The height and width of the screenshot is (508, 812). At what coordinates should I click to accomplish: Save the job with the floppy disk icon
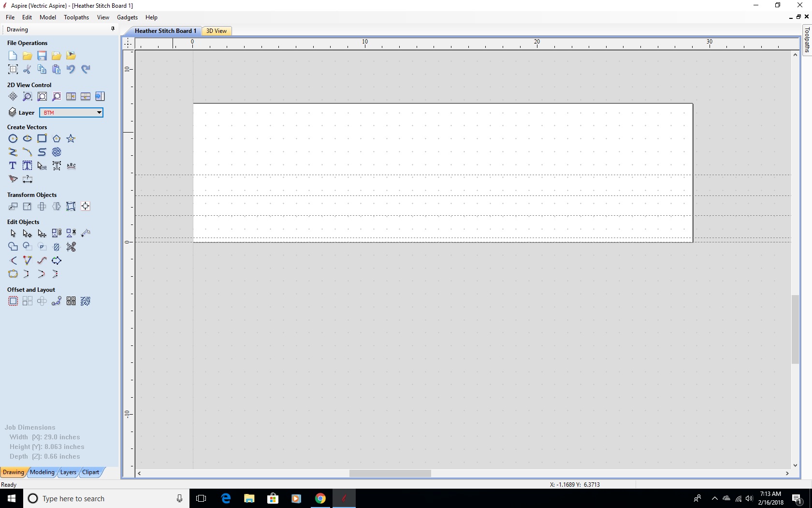tap(42, 56)
